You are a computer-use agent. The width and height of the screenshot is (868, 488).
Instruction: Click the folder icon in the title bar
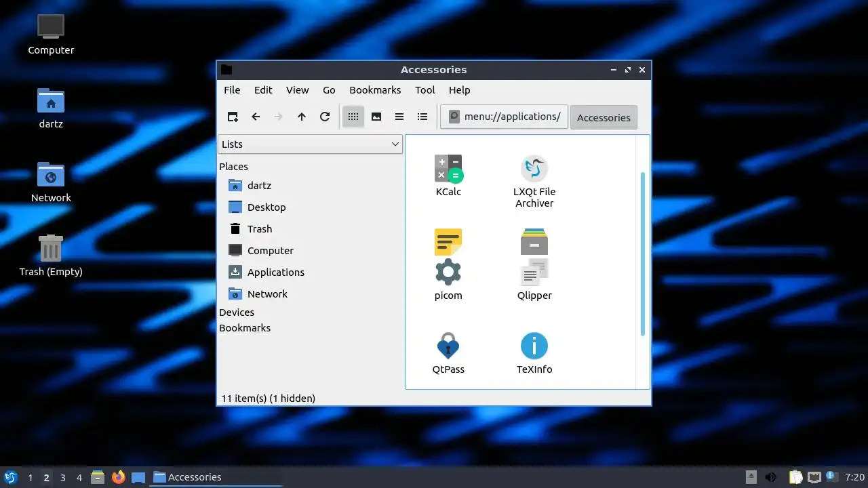point(226,69)
